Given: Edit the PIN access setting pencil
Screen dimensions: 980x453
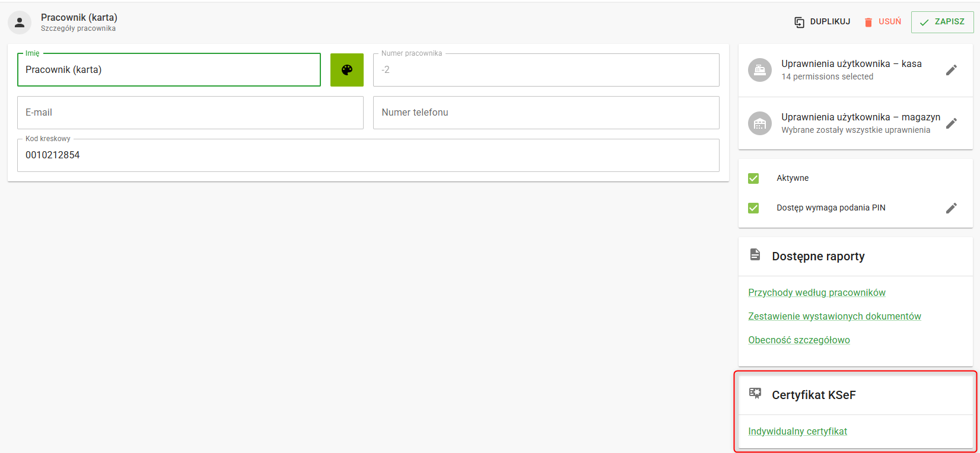Looking at the screenshot, I should point(951,208).
